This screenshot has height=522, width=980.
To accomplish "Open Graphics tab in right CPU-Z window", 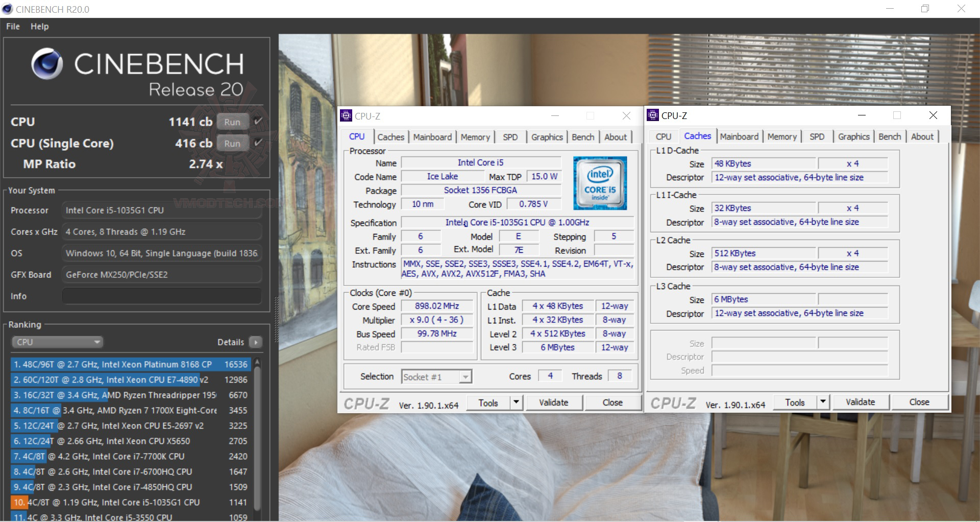I will coord(853,137).
